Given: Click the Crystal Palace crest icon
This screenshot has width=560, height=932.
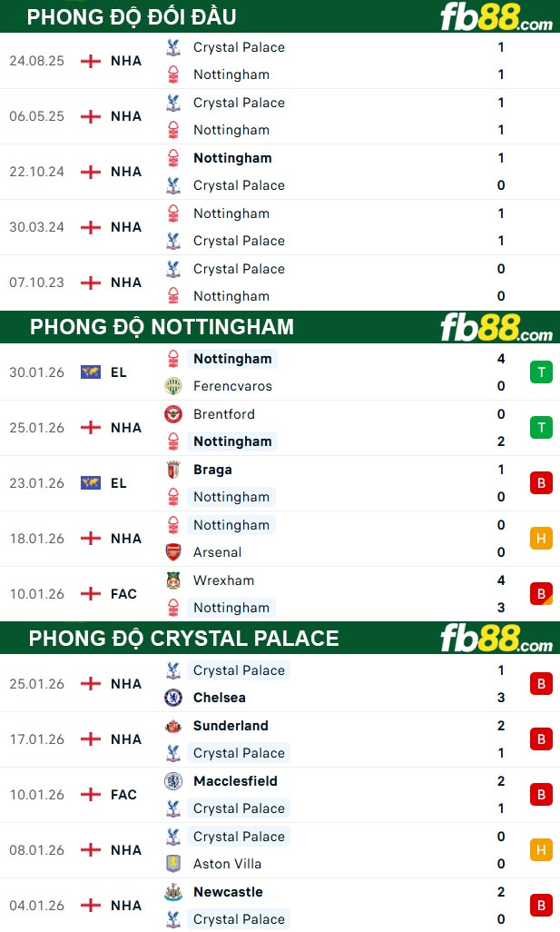Looking at the screenshot, I should [x=173, y=47].
